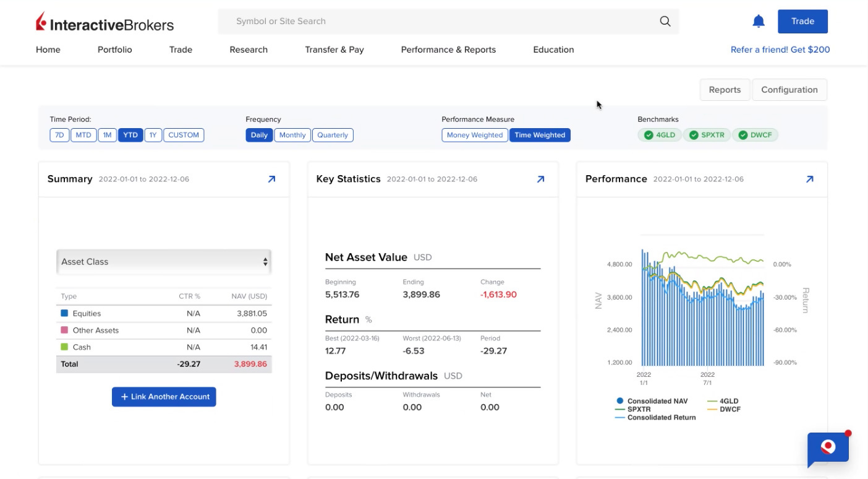Disable the 4GLD benchmark
Screen dimensions: 868x479
659,134
